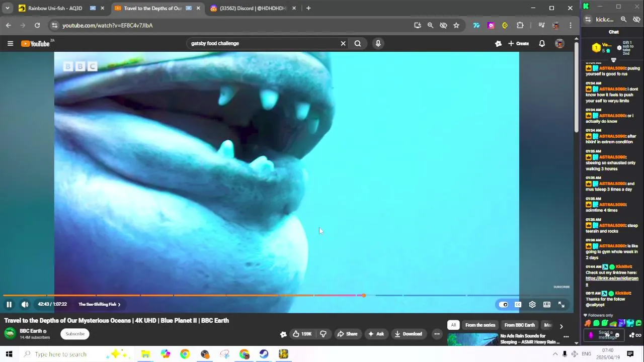This screenshot has width=644, height=362.
Task: Subscribe to BBC Earth
Action: pyautogui.click(x=75, y=334)
